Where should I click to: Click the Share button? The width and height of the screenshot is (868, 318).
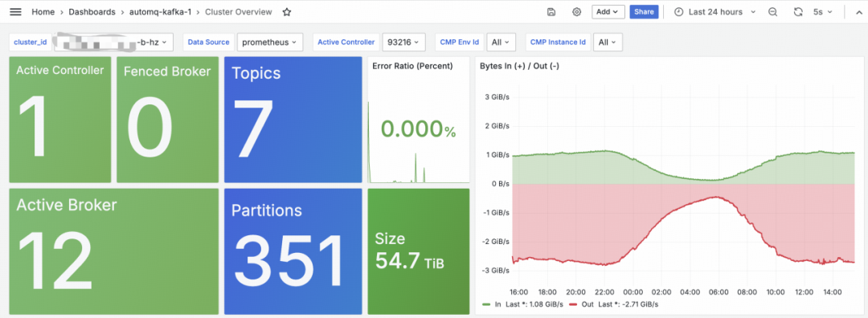coord(644,11)
